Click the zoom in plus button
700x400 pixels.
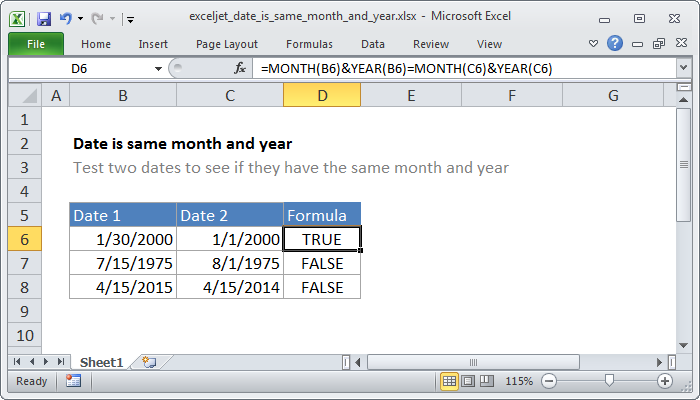(x=665, y=381)
